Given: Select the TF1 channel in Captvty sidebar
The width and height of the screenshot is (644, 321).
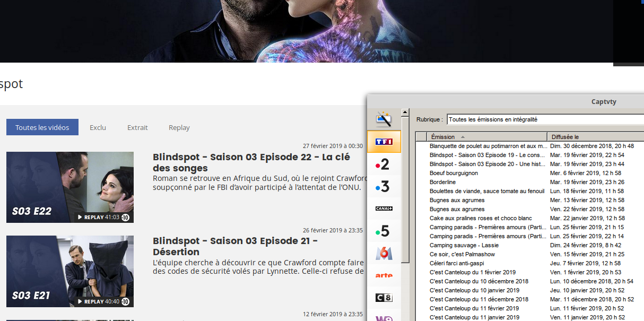Looking at the screenshot, I should tap(384, 142).
